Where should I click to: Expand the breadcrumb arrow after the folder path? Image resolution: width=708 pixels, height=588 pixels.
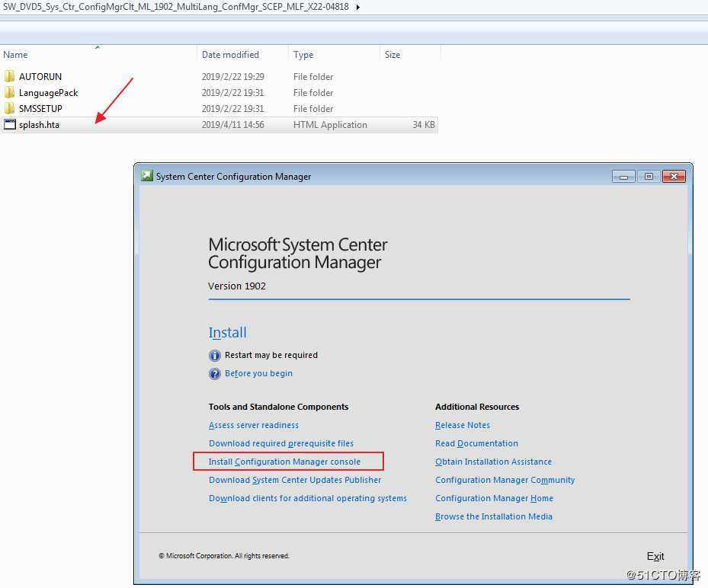pos(357,7)
